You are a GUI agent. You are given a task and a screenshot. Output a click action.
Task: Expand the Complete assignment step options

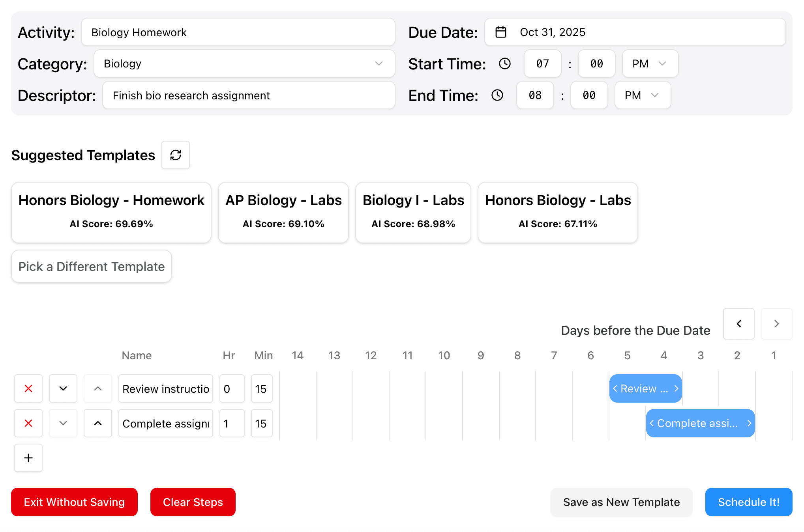(x=63, y=423)
